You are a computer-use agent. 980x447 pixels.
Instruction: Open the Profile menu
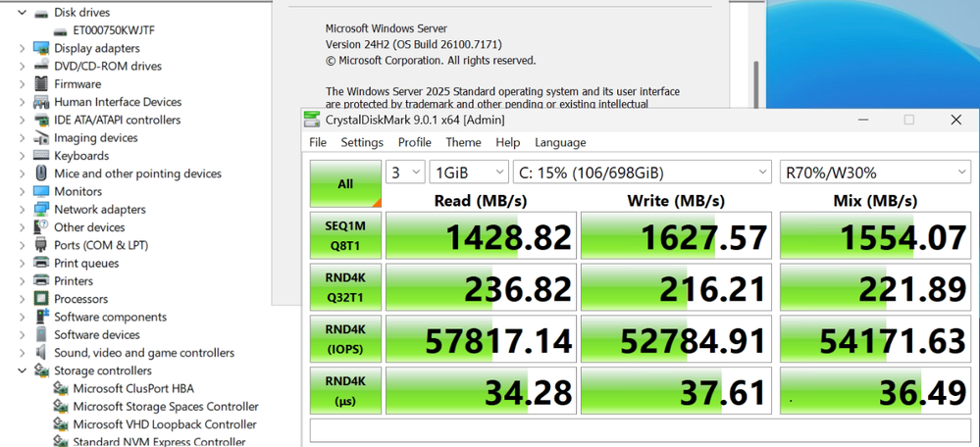pyautogui.click(x=414, y=142)
